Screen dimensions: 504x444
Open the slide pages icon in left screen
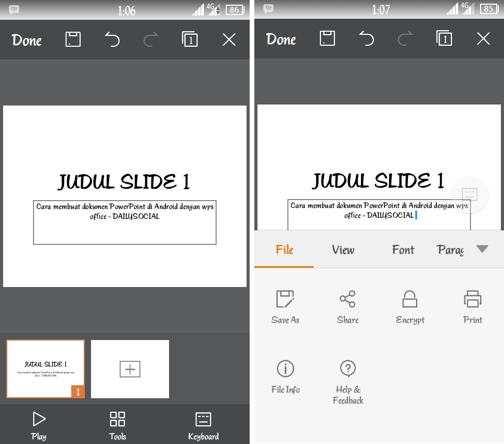190,39
